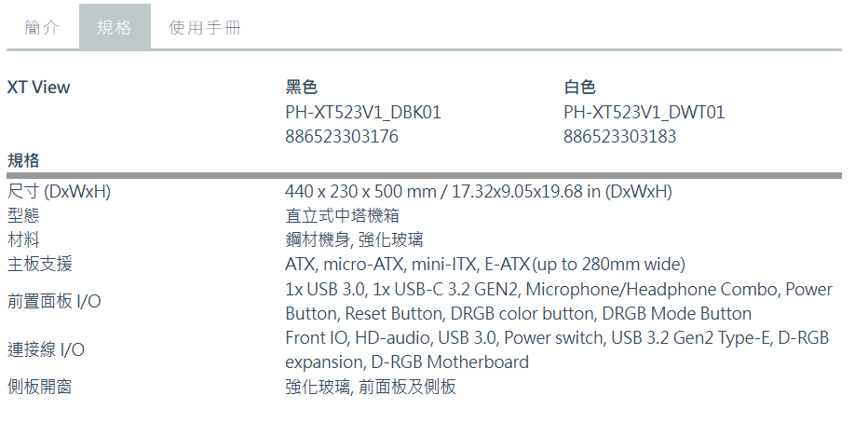Open the 簡介 tab
868x423 pixels.
coord(42,27)
